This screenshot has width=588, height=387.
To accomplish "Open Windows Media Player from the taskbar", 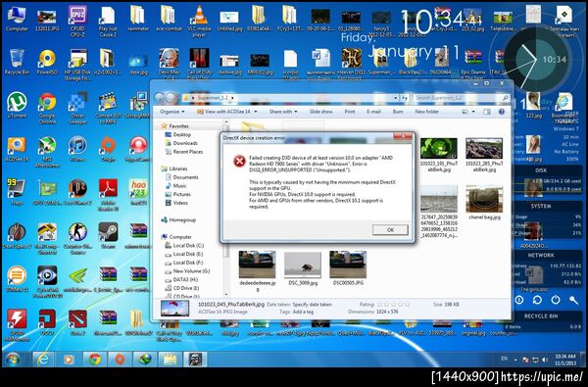I will pos(69,360).
